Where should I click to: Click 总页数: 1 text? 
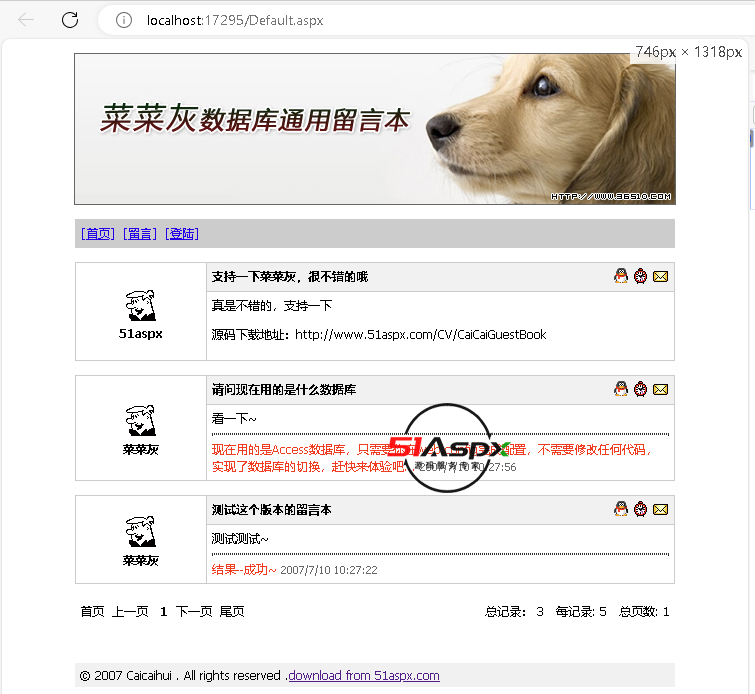coord(644,612)
